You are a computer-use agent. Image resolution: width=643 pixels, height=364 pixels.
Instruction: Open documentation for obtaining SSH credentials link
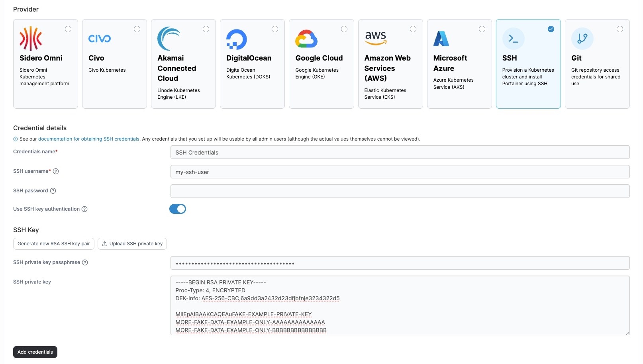pos(89,139)
